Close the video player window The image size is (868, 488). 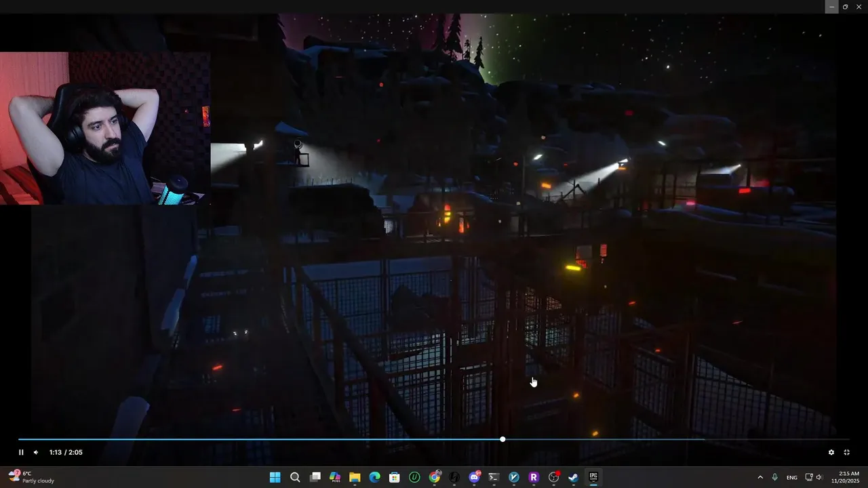pos(859,7)
